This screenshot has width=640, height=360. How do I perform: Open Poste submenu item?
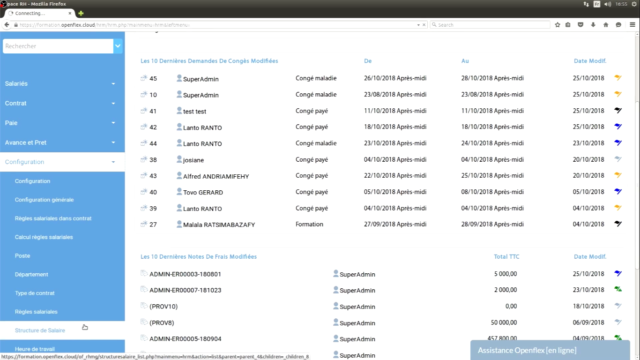pyautogui.click(x=22, y=256)
